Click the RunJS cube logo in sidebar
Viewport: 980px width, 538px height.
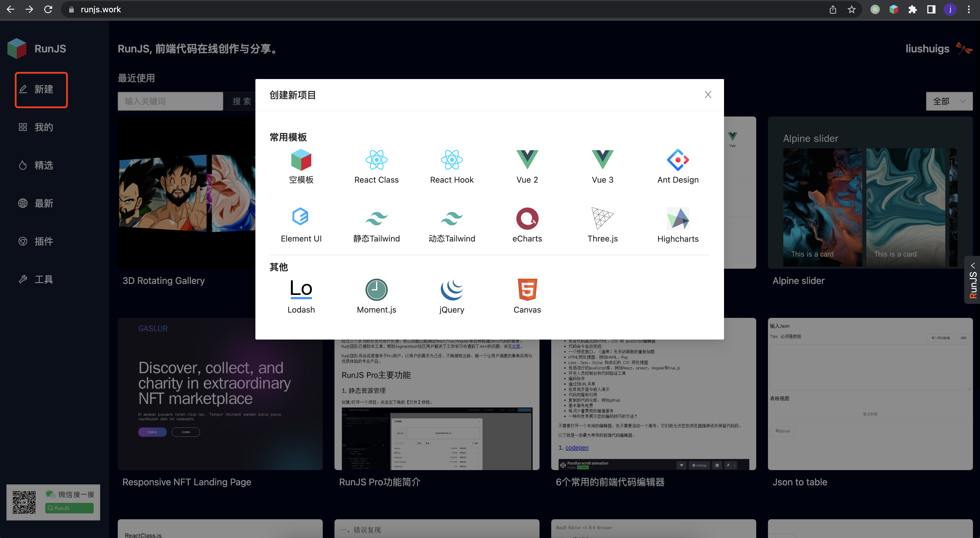click(17, 48)
